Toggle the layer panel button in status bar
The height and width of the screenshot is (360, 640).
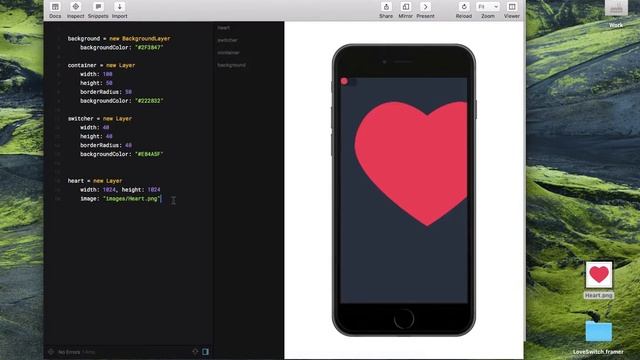(205, 351)
